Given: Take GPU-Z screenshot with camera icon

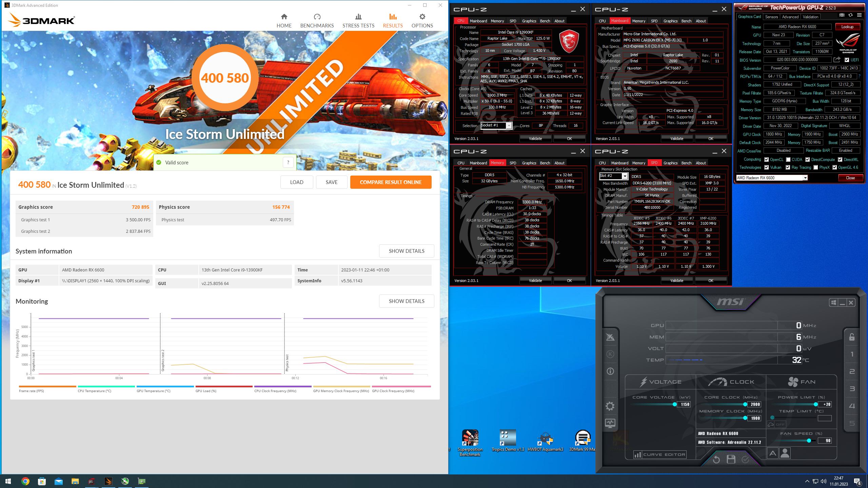Looking at the screenshot, I should coord(842,15).
